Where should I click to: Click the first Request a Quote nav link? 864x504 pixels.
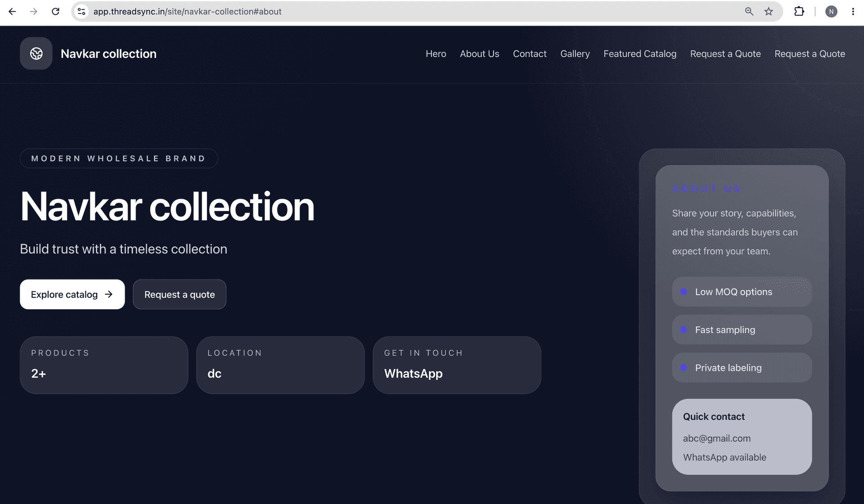tap(725, 54)
